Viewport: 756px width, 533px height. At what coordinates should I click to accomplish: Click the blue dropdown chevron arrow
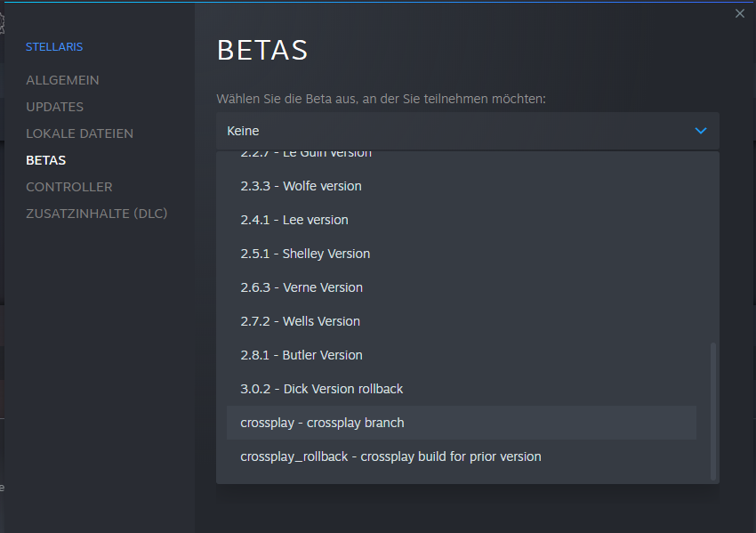(701, 131)
